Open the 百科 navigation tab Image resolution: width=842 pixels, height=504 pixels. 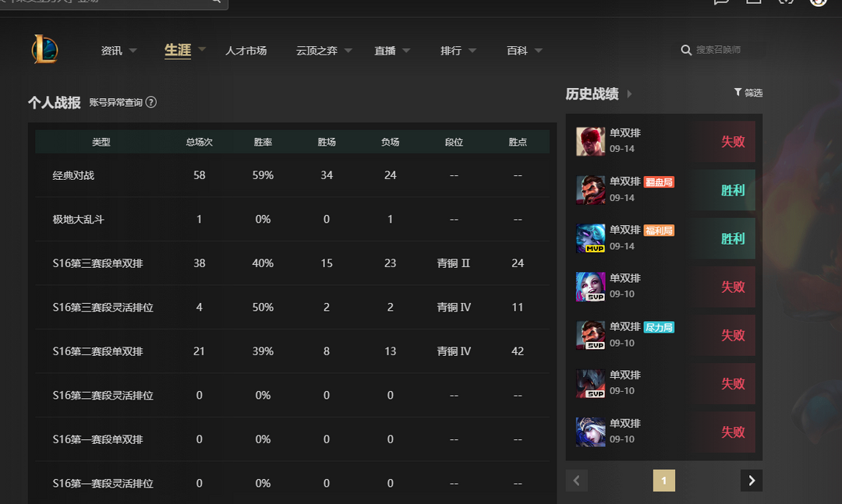(x=517, y=51)
